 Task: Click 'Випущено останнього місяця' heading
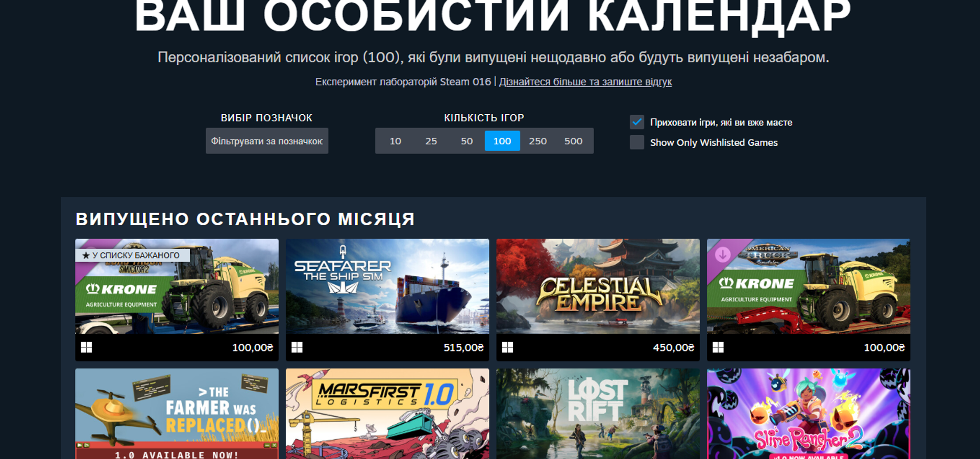pyautogui.click(x=245, y=219)
